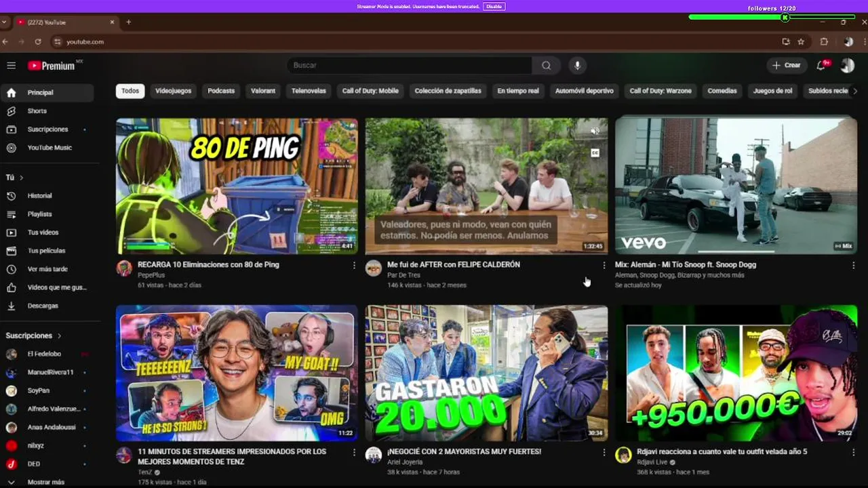Open the TenZ channel name link

tap(145, 472)
